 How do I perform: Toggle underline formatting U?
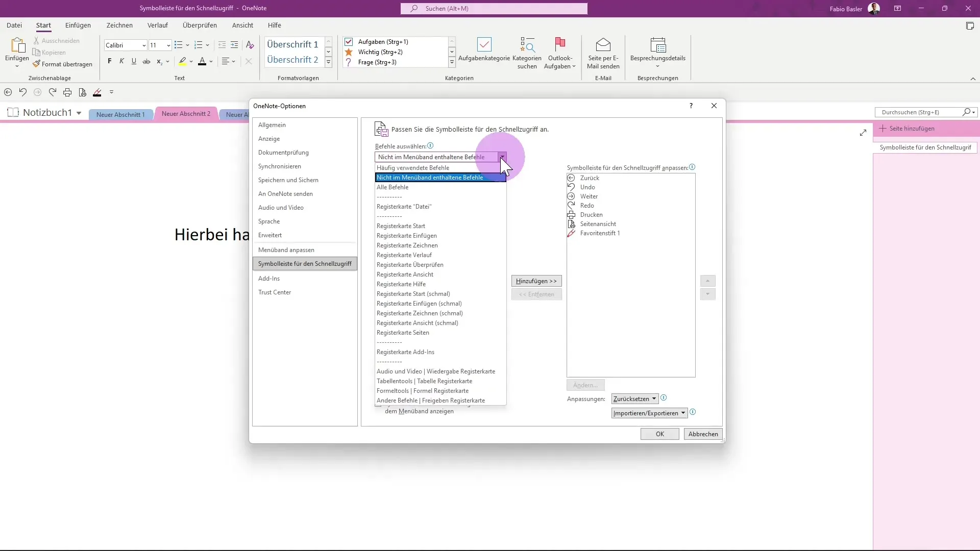(134, 61)
